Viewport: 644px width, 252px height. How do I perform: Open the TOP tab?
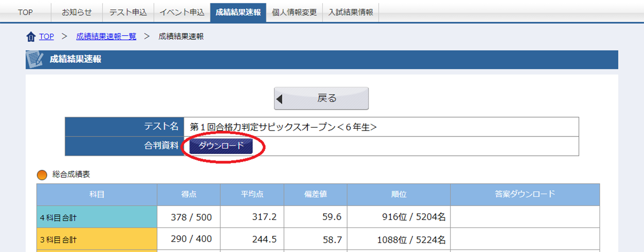point(25,12)
